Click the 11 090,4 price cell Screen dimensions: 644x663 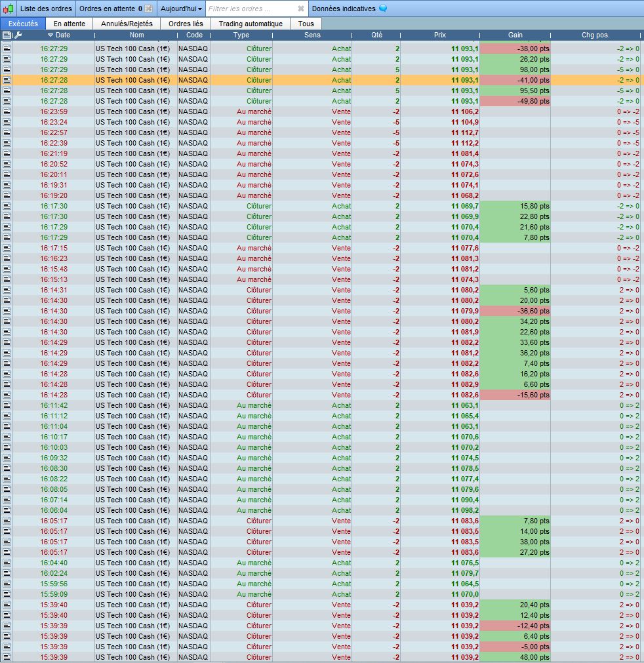440,500
